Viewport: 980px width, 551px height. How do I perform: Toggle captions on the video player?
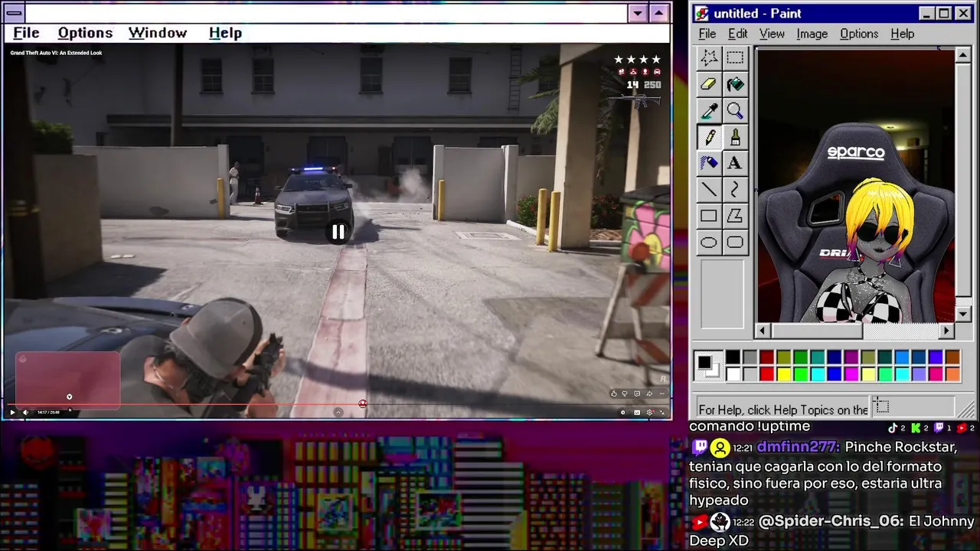(x=636, y=412)
